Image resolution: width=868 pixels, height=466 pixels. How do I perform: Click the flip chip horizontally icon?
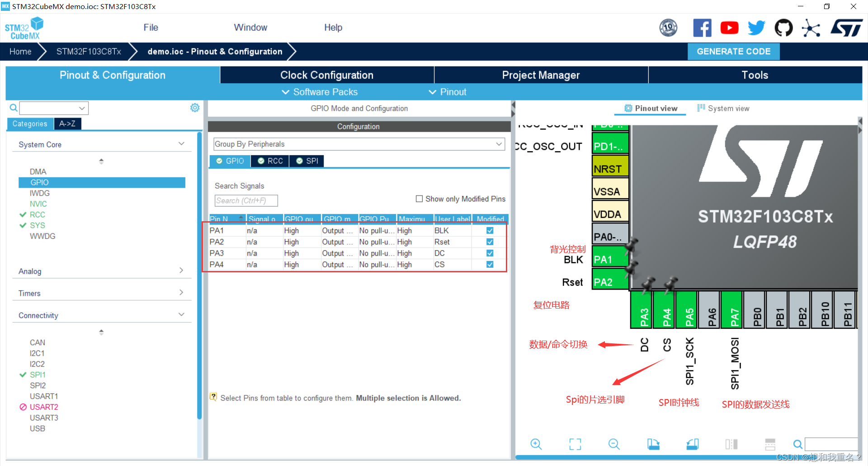731,444
